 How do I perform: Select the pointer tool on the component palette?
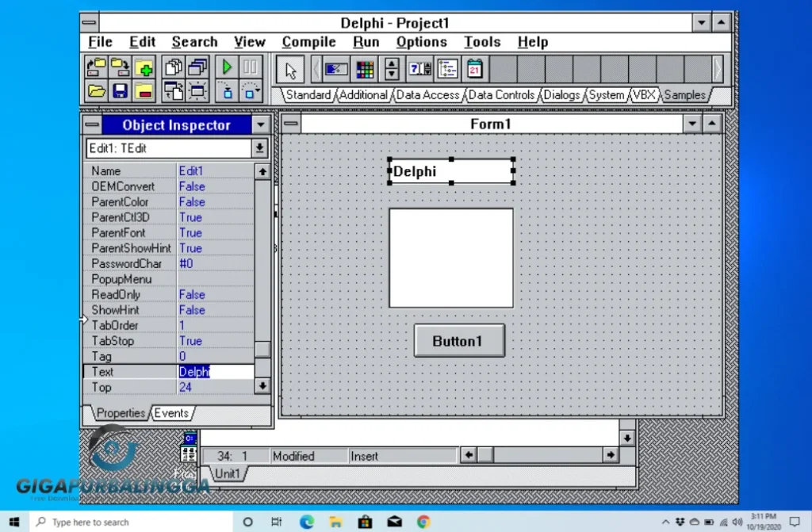[290, 69]
